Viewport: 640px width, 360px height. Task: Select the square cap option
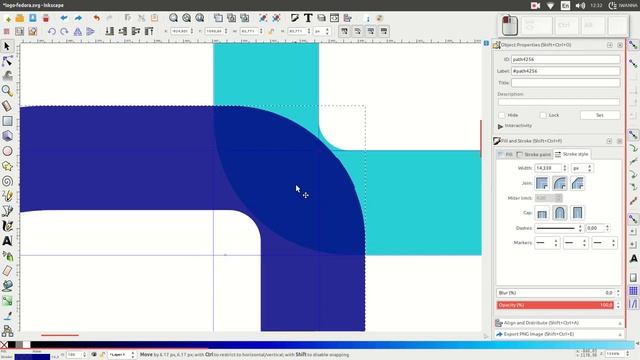(x=577, y=213)
